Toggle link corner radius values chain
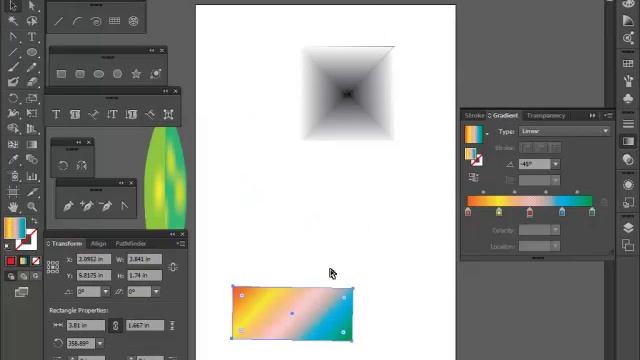Screen dimensions: 640x360 pyautogui.click(x=115, y=326)
